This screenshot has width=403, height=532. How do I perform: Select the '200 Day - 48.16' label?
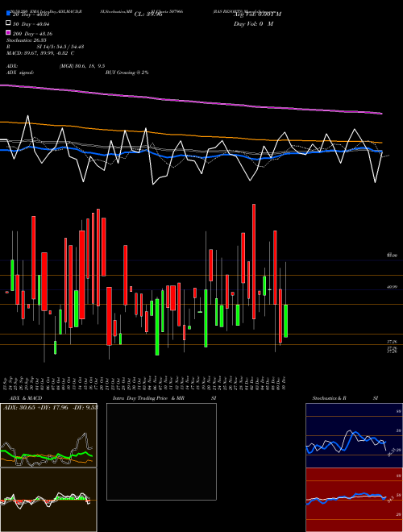32,34
